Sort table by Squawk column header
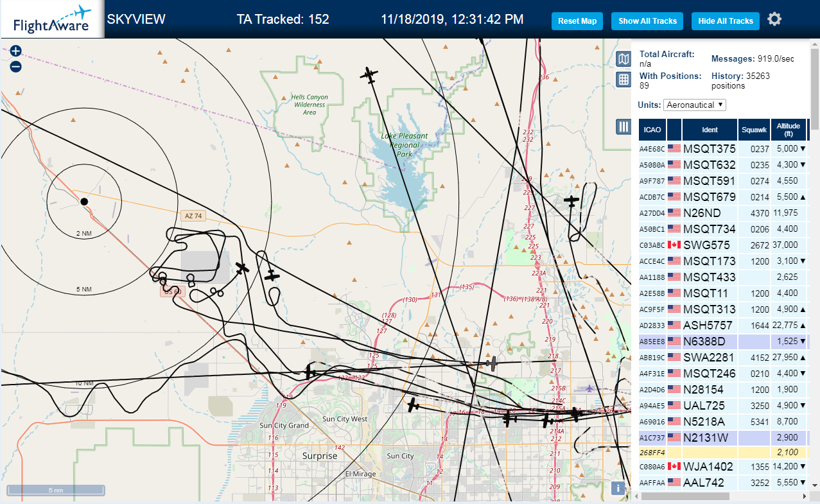Image resolution: width=820 pixels, height=504 pixels. (x=754, y=130)
